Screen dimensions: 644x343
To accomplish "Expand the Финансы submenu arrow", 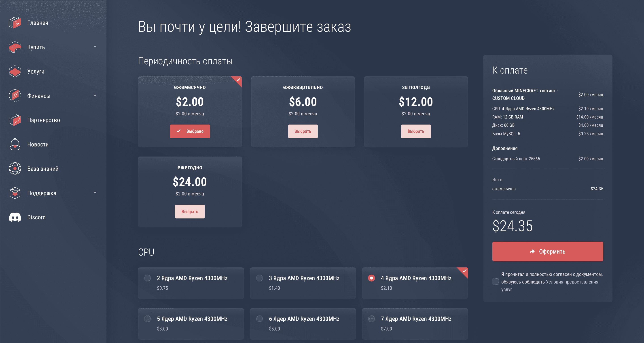I will click(95, 95).
